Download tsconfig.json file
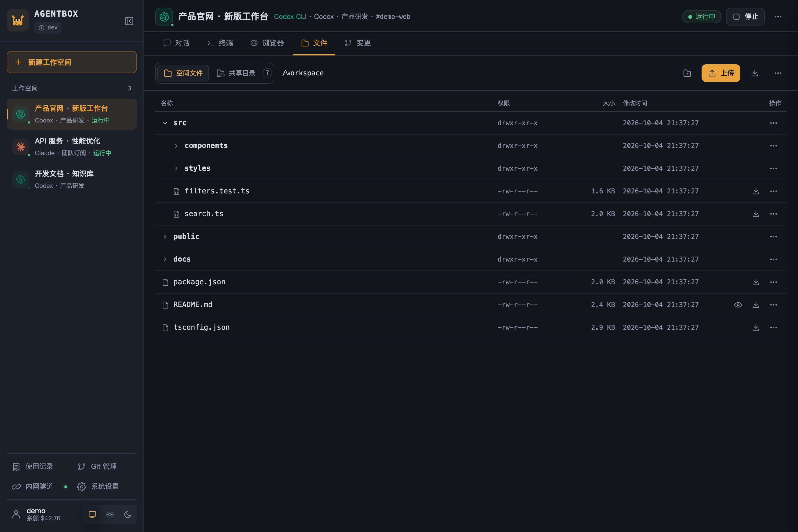 756,328
